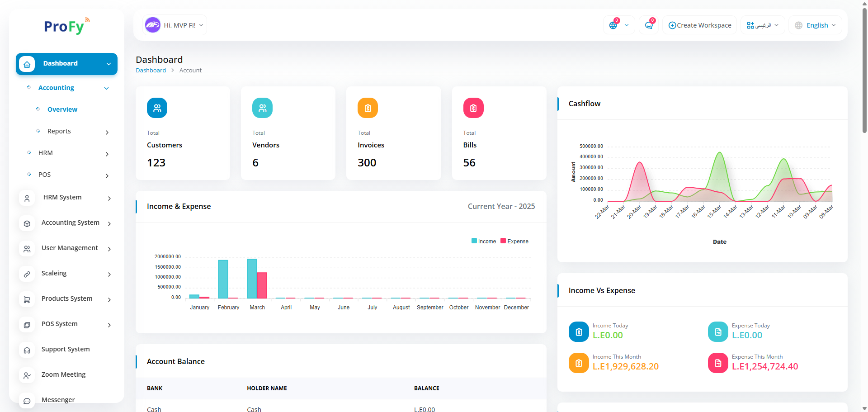Click the Dashboard breadcrumb link
The height and width of the screenshot is (412, 868).
point(151,71)
